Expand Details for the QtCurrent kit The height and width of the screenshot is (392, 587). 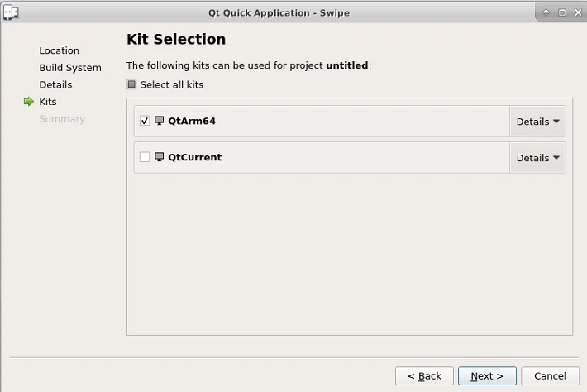(537, 158)
